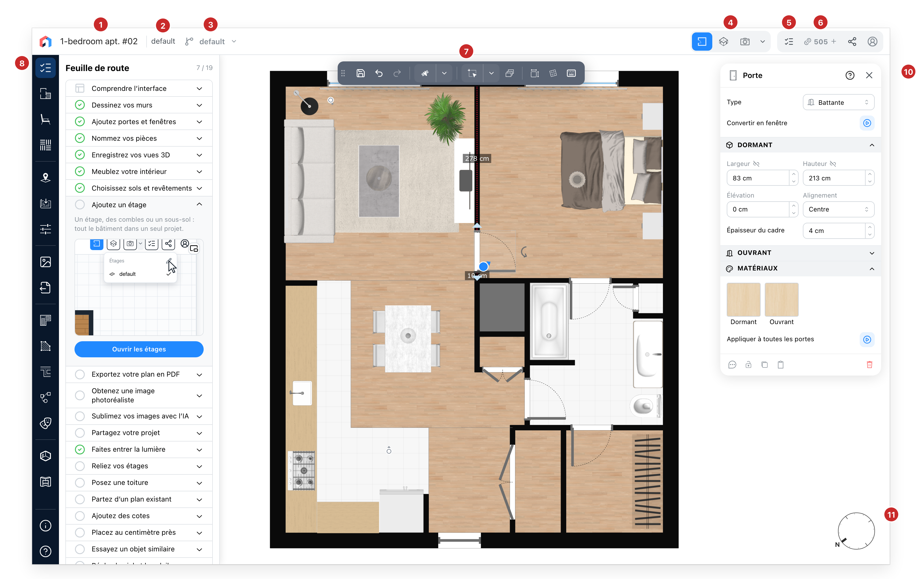Click the Ouvrir les étages button
Image resolution: width=924 pixels, height=579 pixels.
(139, 349)
